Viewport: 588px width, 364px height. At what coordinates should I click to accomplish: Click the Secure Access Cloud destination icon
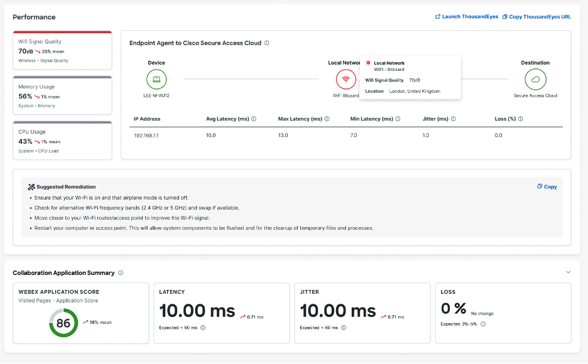(535, 80)
